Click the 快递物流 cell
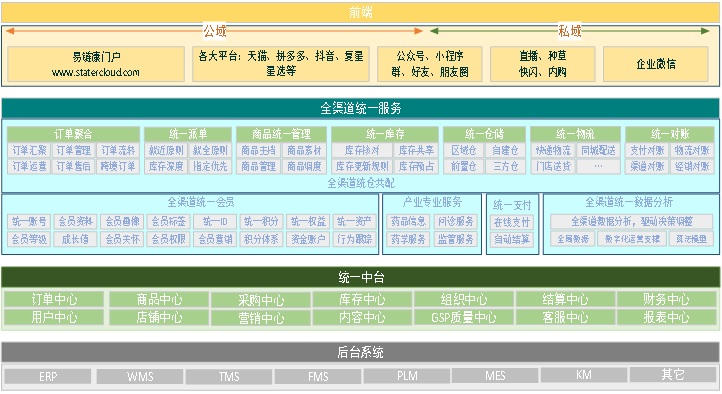 553,150
